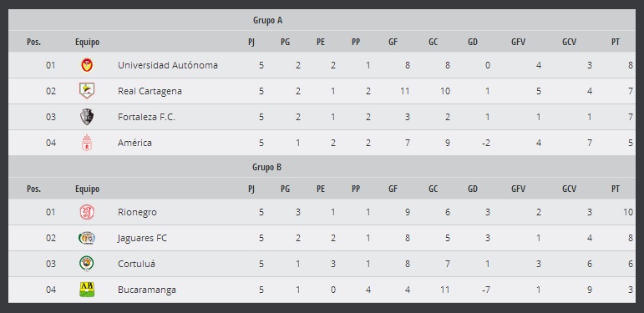Click GD column header in Grupo B
The width and height of the screenshot is (644, 313).
click(473, 189)
